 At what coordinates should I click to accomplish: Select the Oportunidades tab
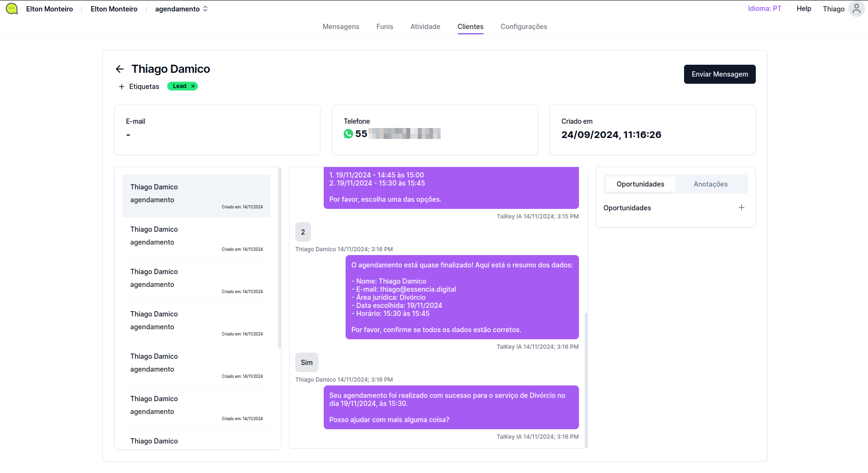pyautogui.click(x=640, y=184)
